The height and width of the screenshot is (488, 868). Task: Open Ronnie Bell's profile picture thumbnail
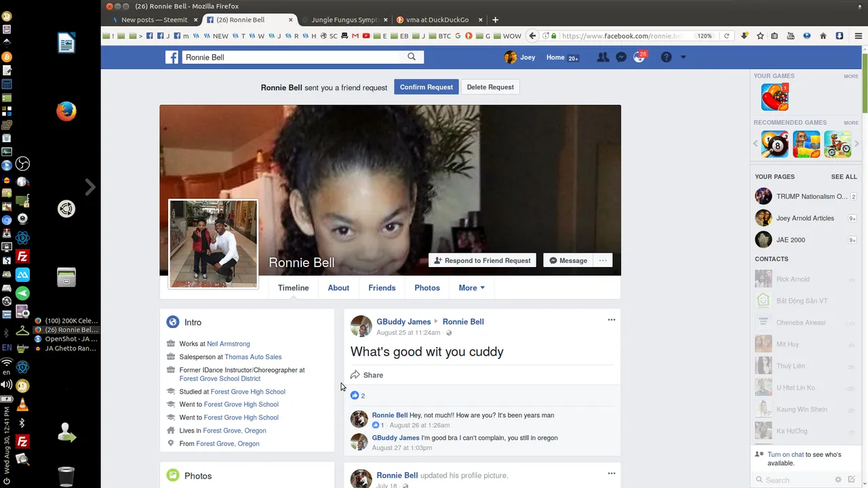213,244
